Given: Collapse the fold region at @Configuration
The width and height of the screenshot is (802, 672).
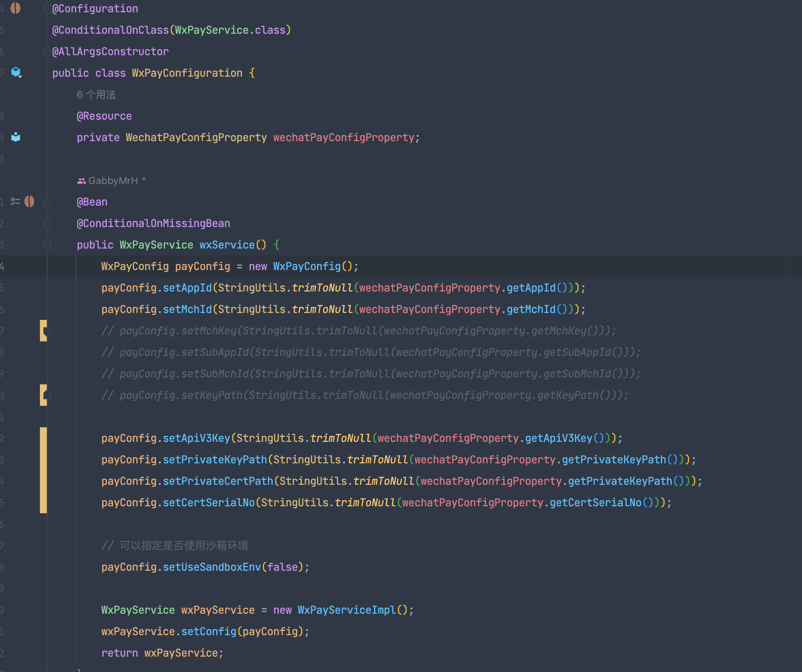Looking at the screenshot, I should click(47, 8).
